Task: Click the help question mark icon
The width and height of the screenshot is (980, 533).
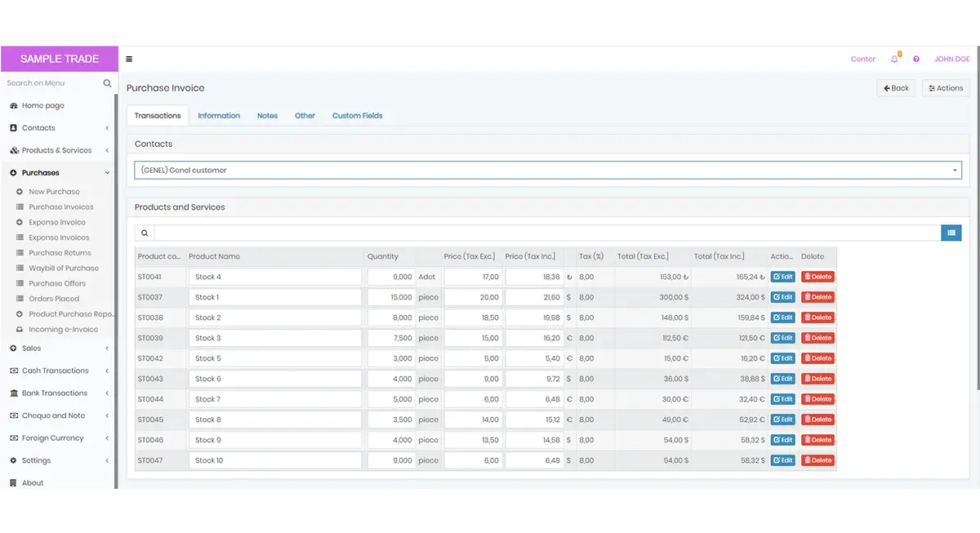Action: (916, 60)
